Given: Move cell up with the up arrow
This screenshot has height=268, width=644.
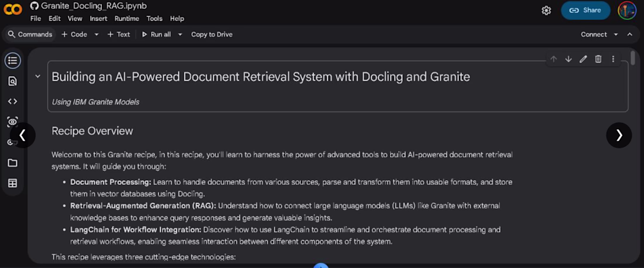Looking at the screenshot, I should click(554, 59).
